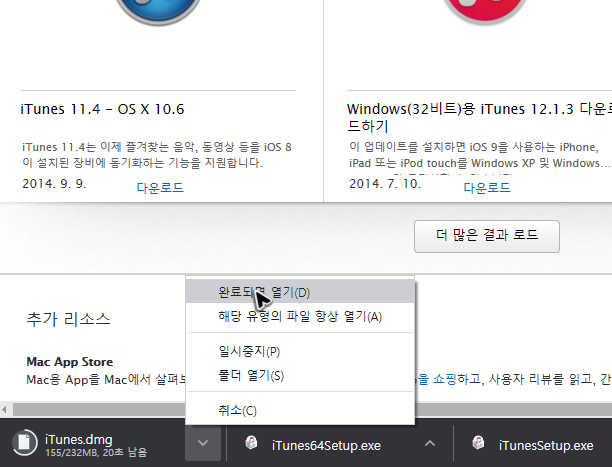Toggle the iTunes.dmg download options arrow
The width and height of the screenshot is (612, 467).
203,443
